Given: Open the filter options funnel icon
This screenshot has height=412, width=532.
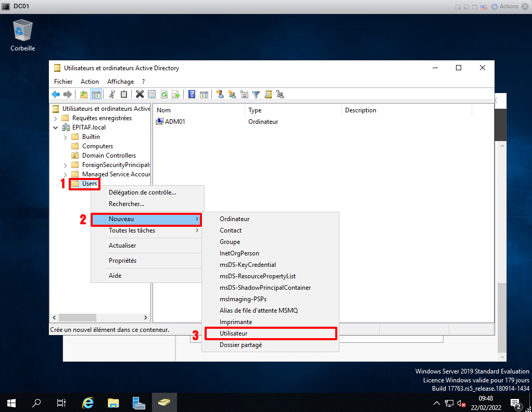Looking at the screenshot, I should [256, 94].
